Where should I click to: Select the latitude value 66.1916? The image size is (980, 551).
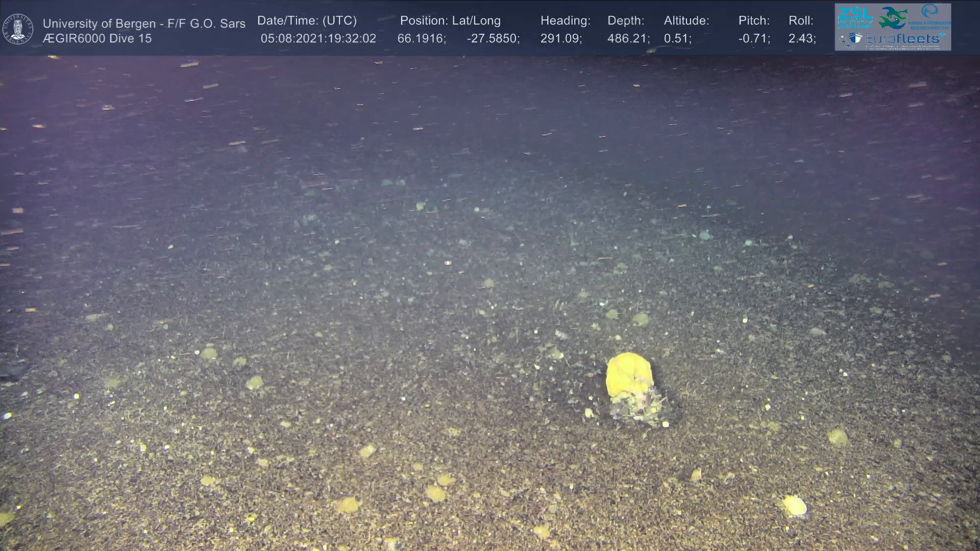[421, 39]
